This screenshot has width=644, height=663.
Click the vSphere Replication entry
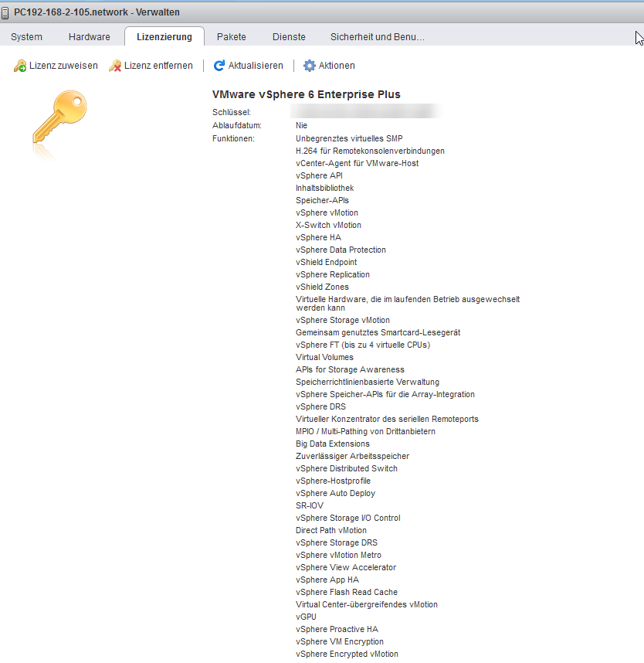tap(333, 274)
